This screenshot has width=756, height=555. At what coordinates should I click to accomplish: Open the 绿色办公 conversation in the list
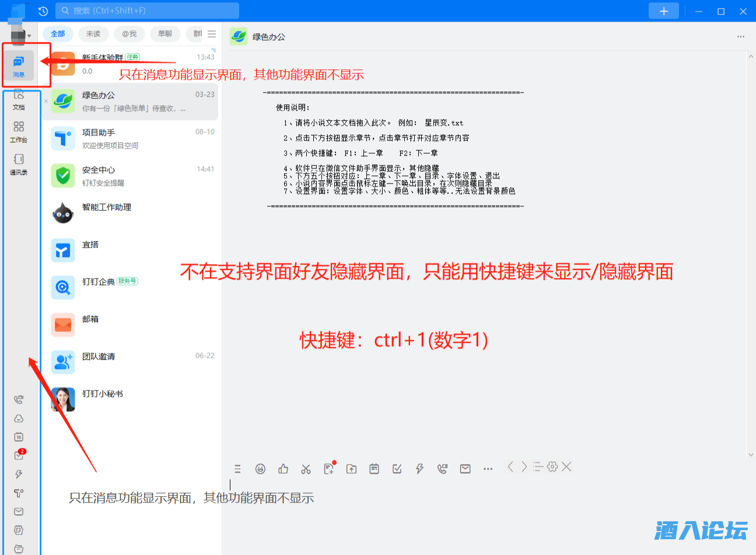129,101
